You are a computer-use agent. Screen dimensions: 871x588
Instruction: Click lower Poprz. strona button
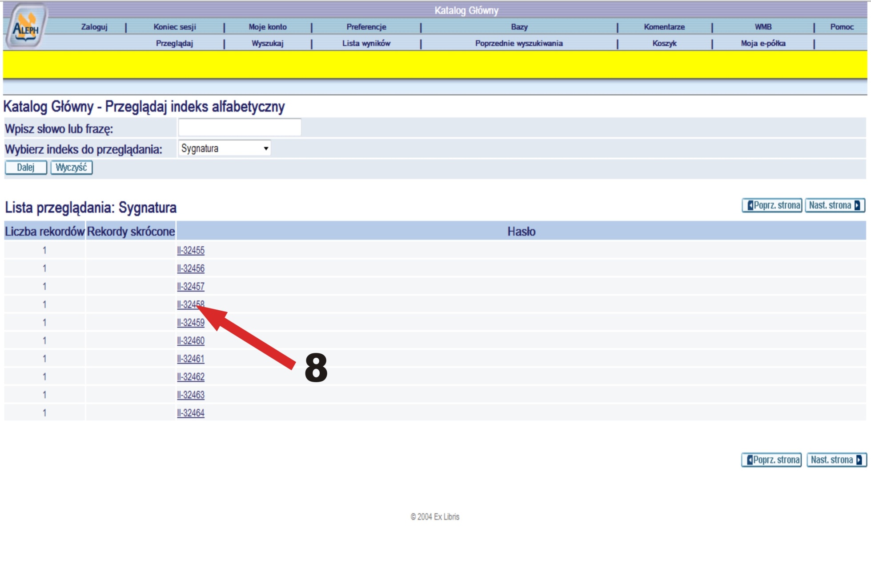tap(771, 460)
